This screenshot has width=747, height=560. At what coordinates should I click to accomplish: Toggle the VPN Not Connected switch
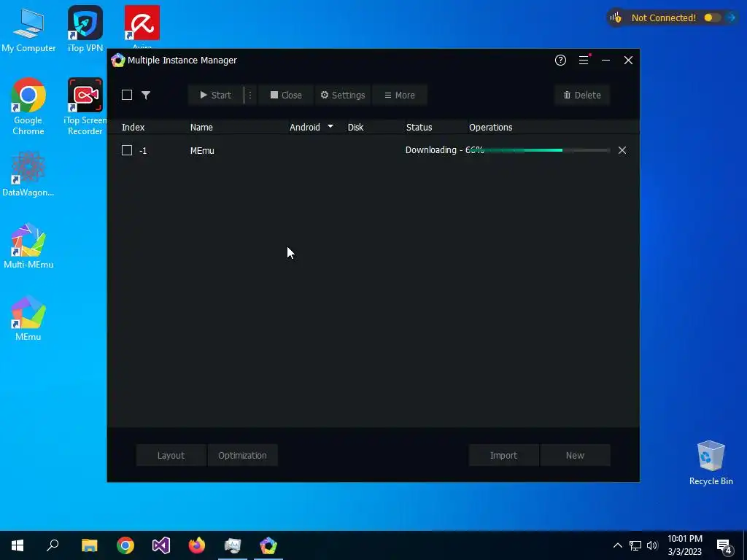[712, 17]
